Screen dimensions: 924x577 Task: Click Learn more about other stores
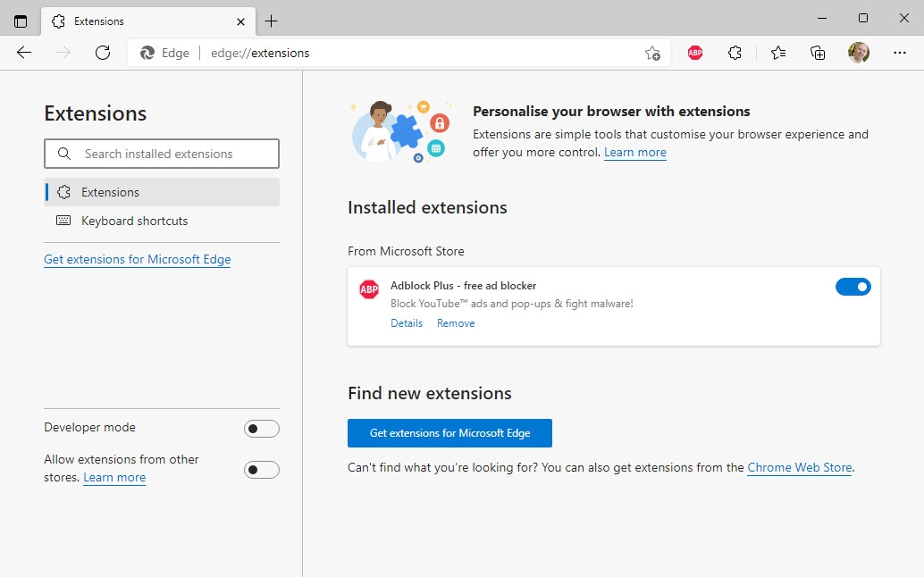pos(114,478)
